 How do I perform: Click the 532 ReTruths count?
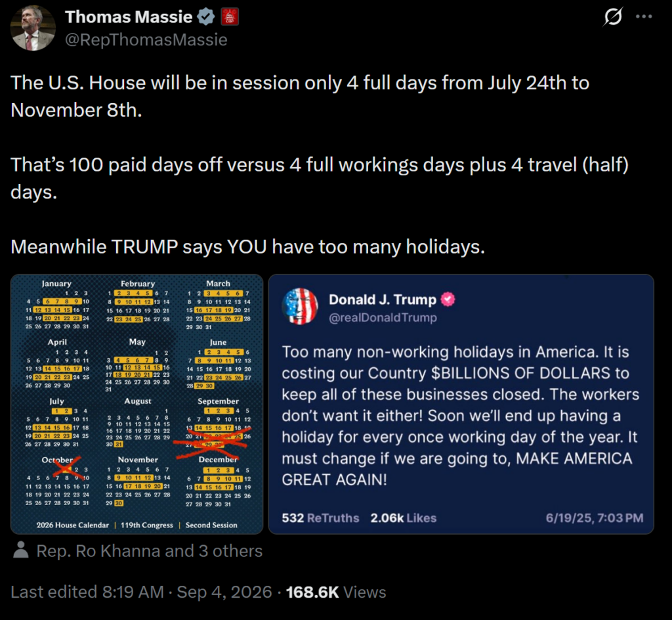320,518
